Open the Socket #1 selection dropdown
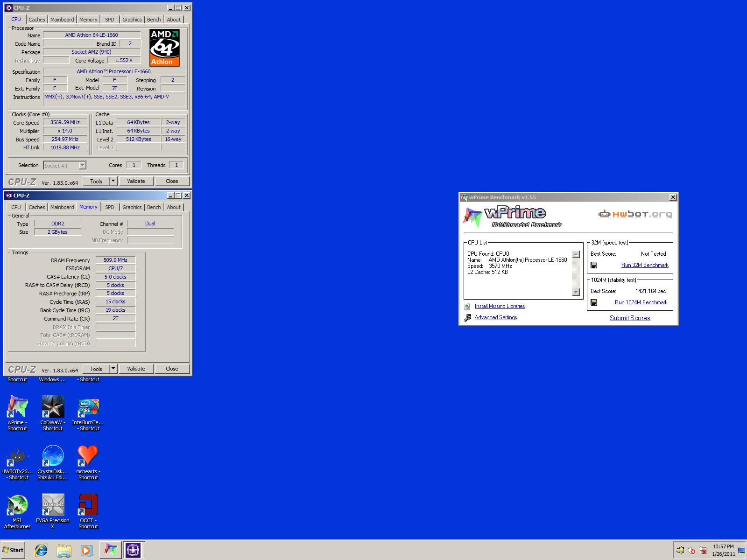The width and height of the screenshot is (747, 560). pyautogui.click(x=65, y=165)
